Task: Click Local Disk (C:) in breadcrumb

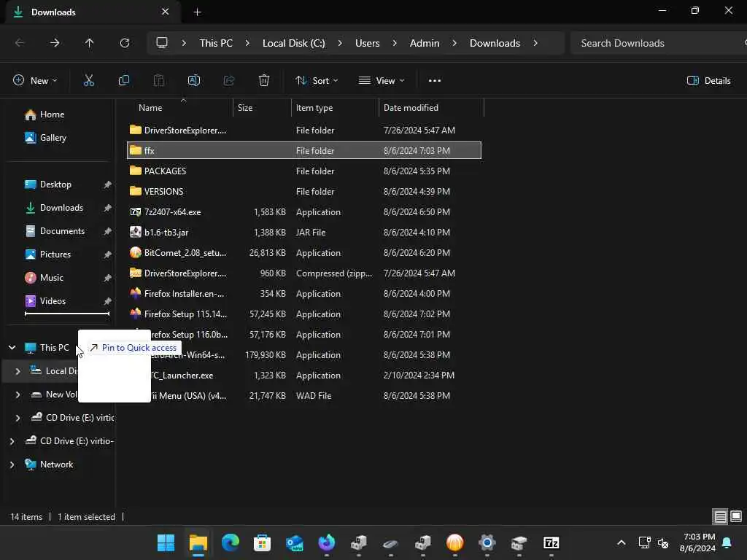Action: (x=293, y=43)
